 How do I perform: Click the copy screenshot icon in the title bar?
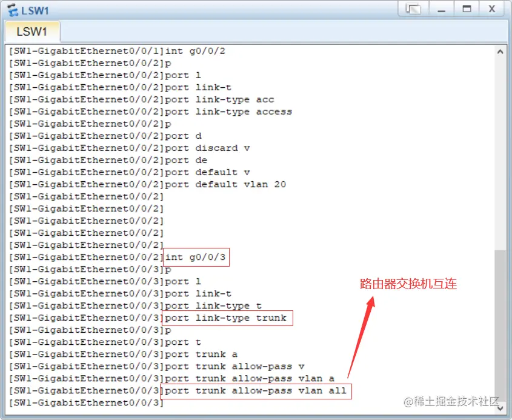point(414,8)
